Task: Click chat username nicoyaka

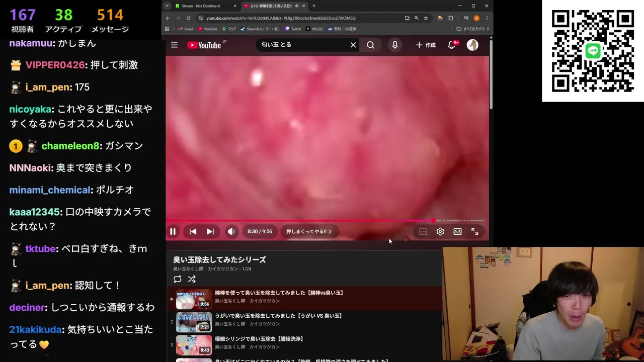Action: click(30, 109)
